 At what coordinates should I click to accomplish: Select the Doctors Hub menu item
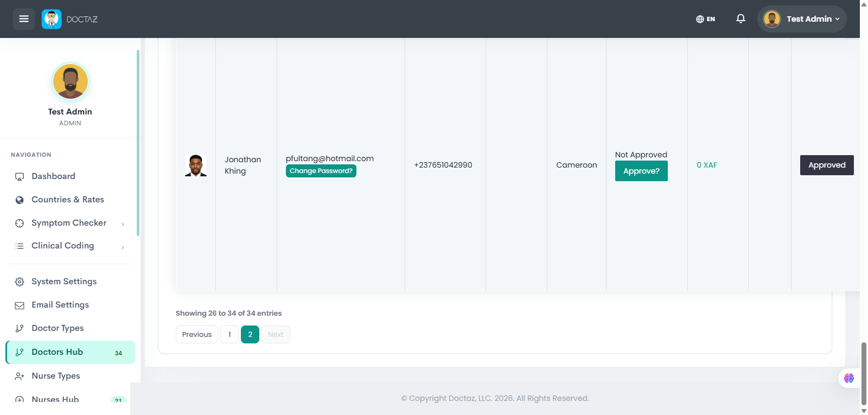click(70, 352)
